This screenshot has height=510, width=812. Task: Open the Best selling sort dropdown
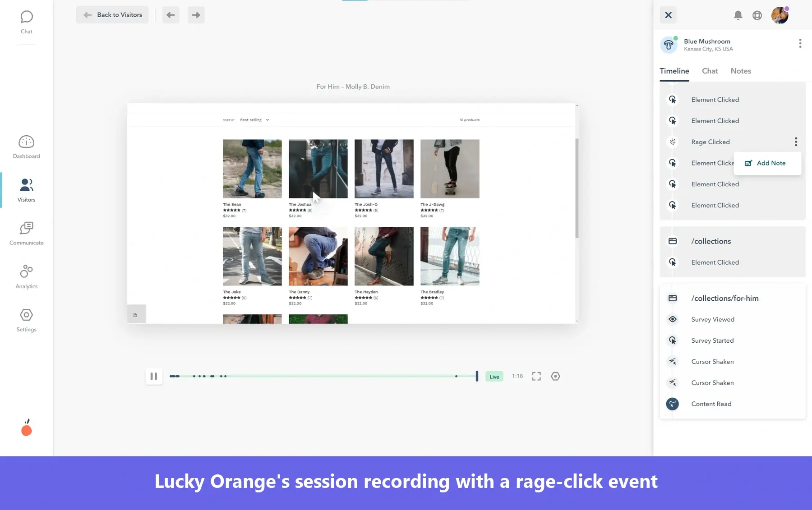pos(254,120)
